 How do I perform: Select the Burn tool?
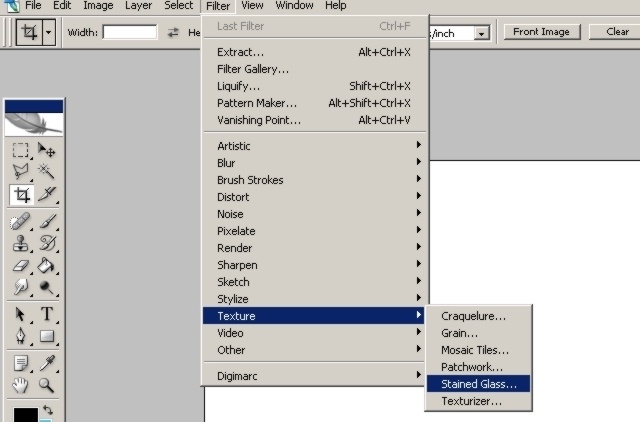(47, 287)
